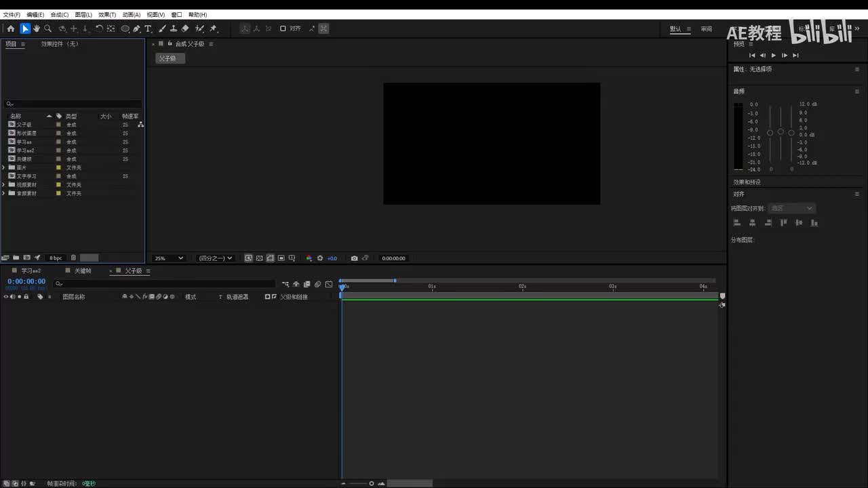Open the 文件(F) menu
868x488 pixels.
(x=12, y=14)
